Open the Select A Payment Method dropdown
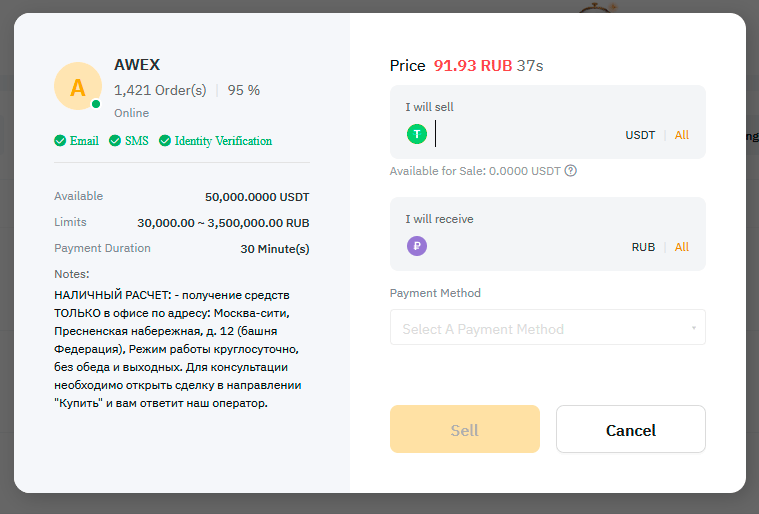The width and height of the screenshot is (759, 514). coord(547,328)
